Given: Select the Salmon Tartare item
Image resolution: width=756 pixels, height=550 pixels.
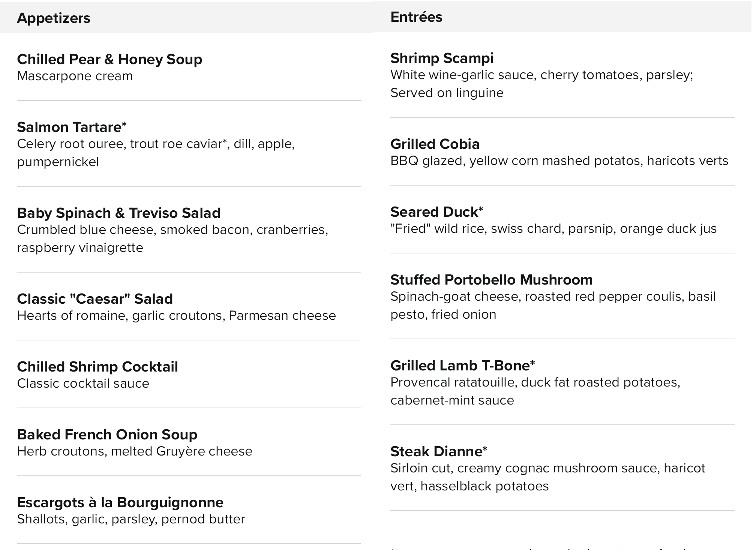Looking at the screenshot, I should click(72, 127).
